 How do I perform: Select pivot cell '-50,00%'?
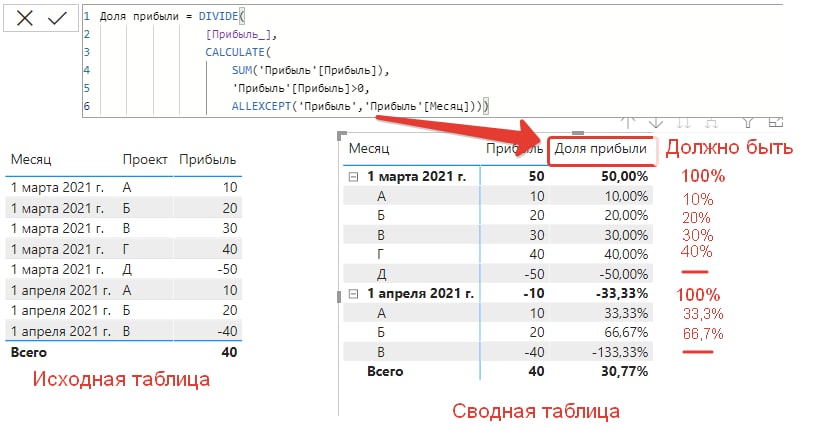pyautogui.click(x=624, y=274)
